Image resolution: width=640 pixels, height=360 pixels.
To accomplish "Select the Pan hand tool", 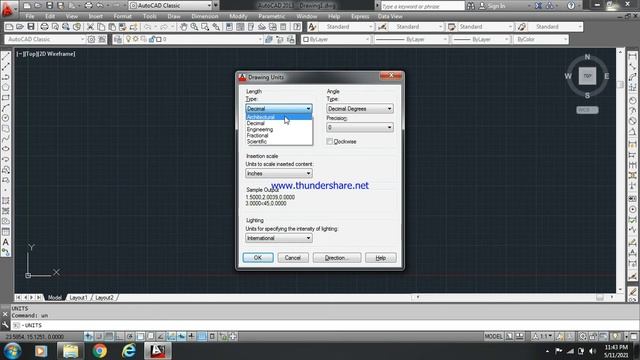I will point(184,27).
